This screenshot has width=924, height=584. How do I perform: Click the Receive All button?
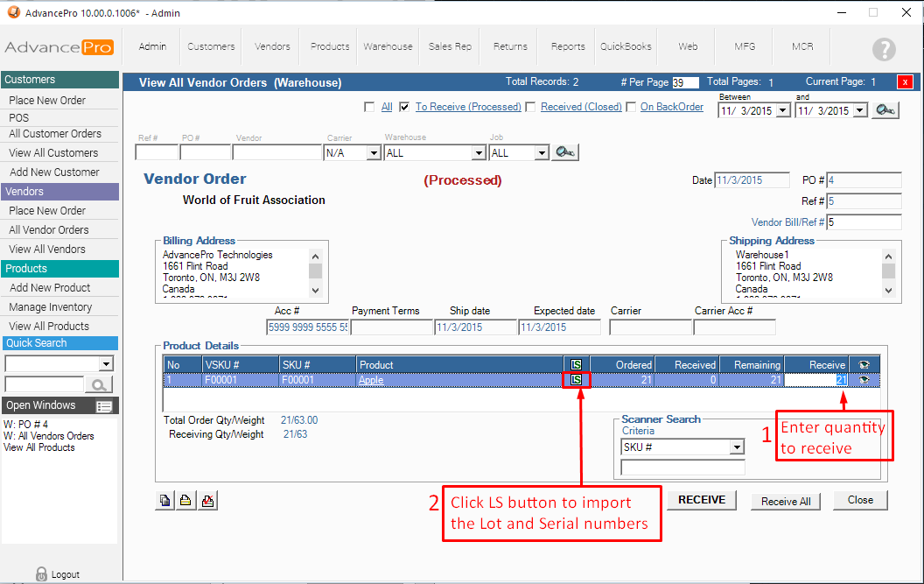[785, 501]
